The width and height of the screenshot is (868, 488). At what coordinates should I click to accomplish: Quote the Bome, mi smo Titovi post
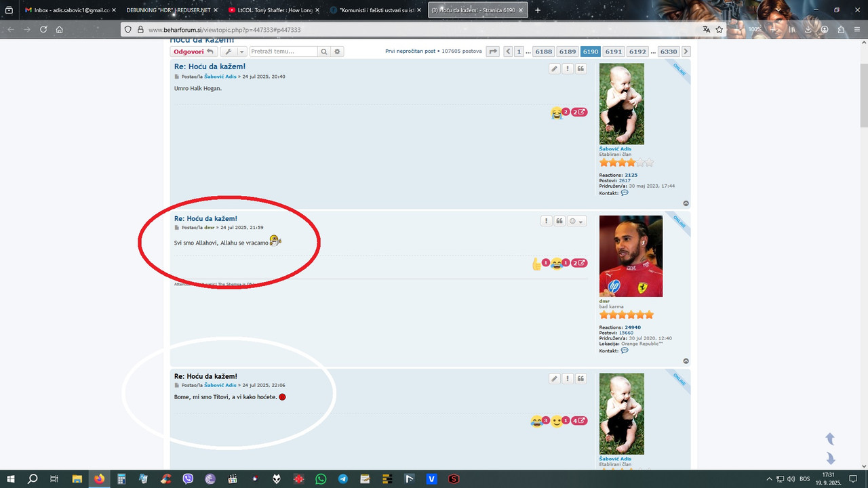tap(581, 379)
